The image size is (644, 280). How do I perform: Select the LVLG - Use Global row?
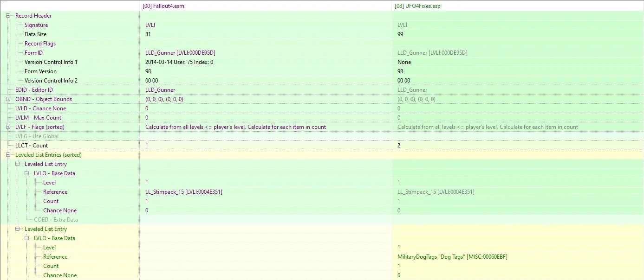(37, 136)
